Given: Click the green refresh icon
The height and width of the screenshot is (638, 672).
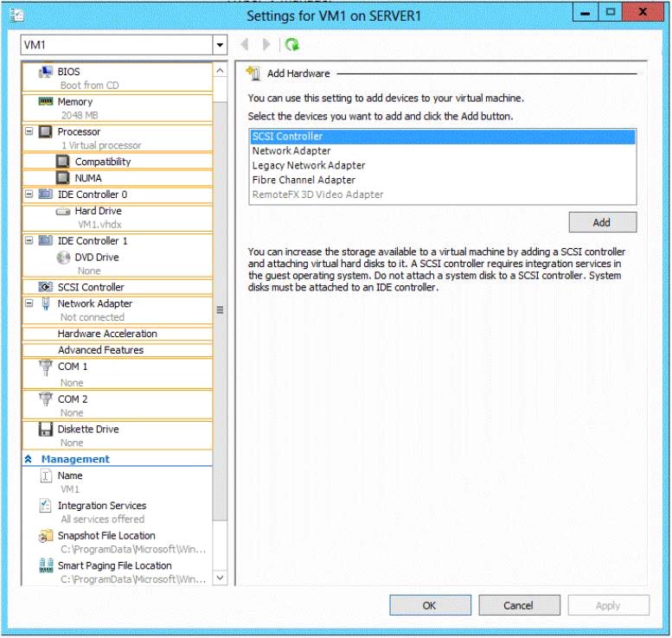Looking at the screenshot, I should tap(291, 44).
